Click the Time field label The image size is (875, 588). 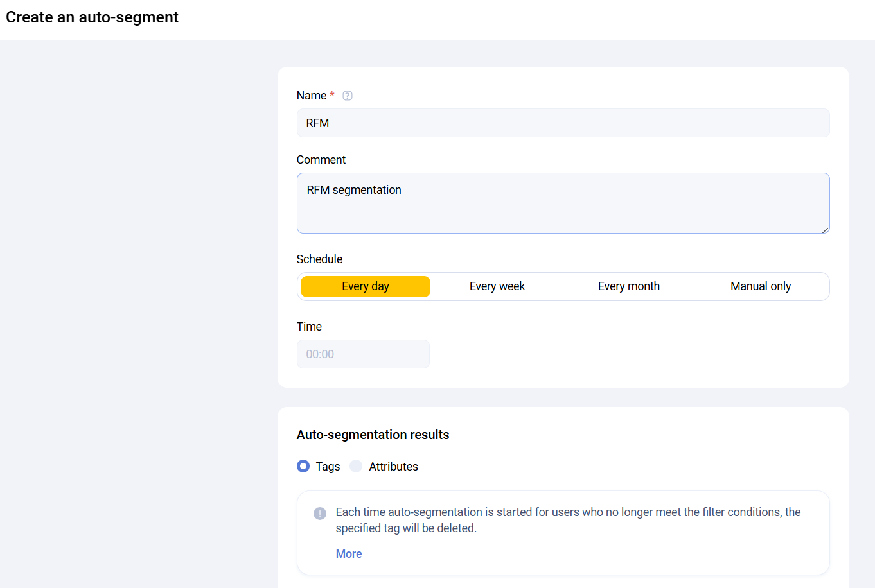[309, 327]
